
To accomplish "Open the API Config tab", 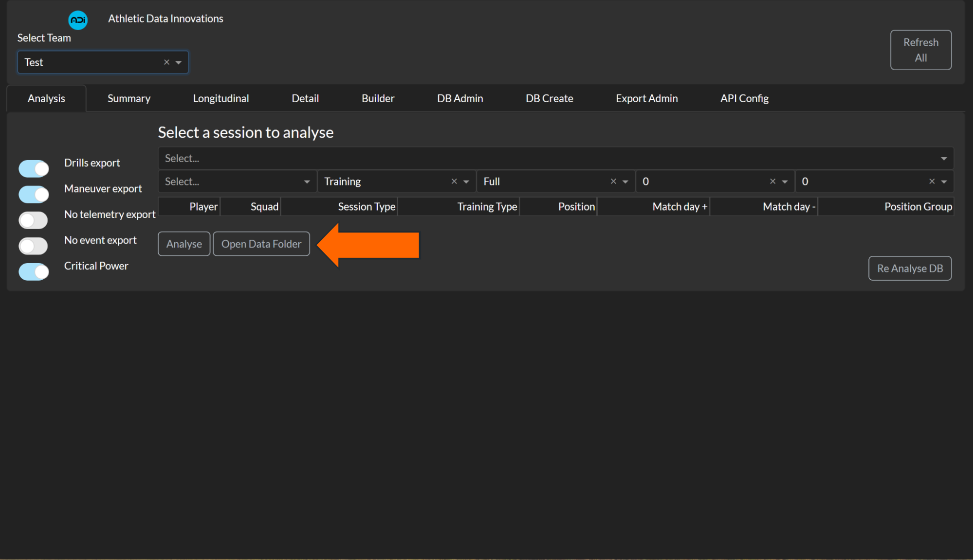I will point(745,98).
